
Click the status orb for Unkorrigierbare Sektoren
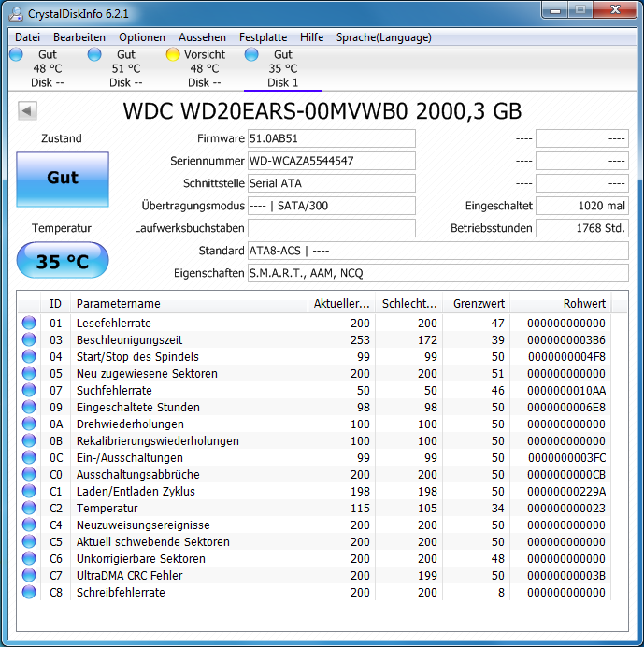point(29,558)
